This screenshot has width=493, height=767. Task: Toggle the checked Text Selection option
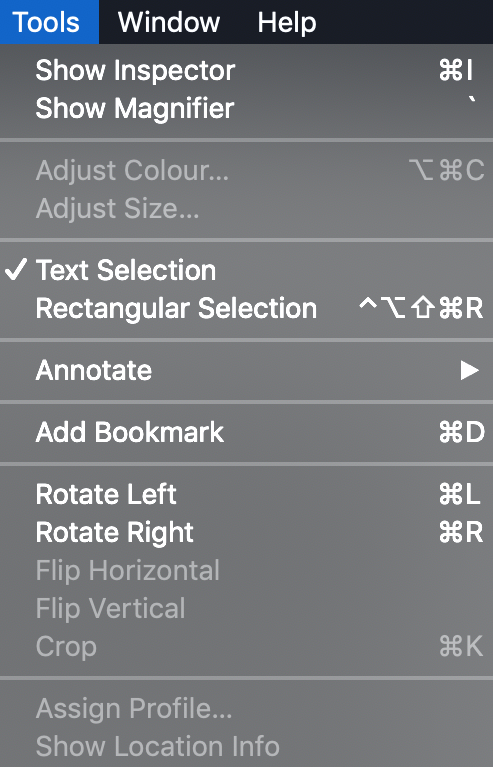point(246,270)
